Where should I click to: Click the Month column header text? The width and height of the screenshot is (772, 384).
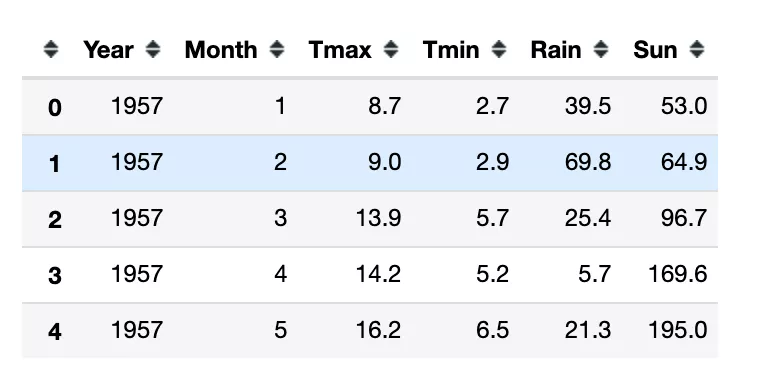click(221, 50)
